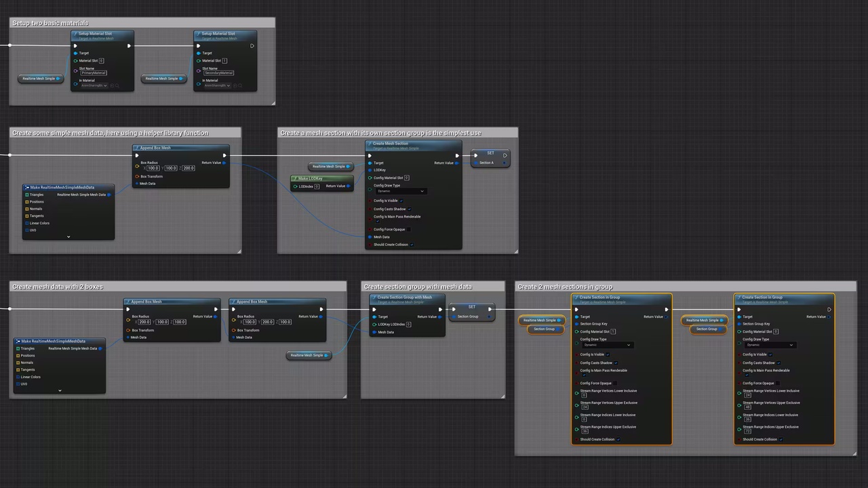This screenshot has height=488, width=868.
Task: Click Triangles array pin in top Make RealtimeMeshSimpleMeshData
Action: (x=27, y=195)
